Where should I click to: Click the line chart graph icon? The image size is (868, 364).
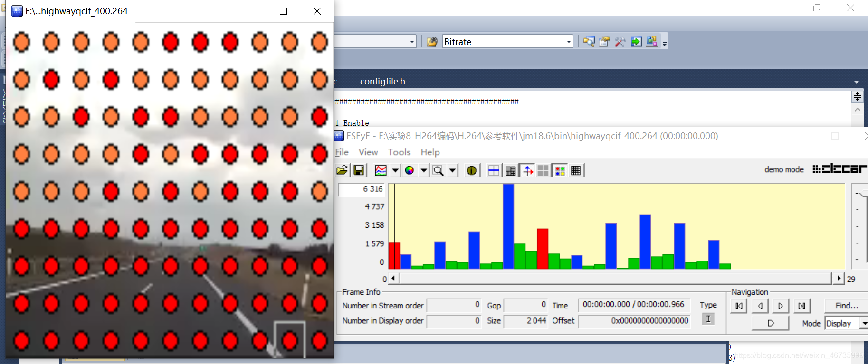pos(381,170)
